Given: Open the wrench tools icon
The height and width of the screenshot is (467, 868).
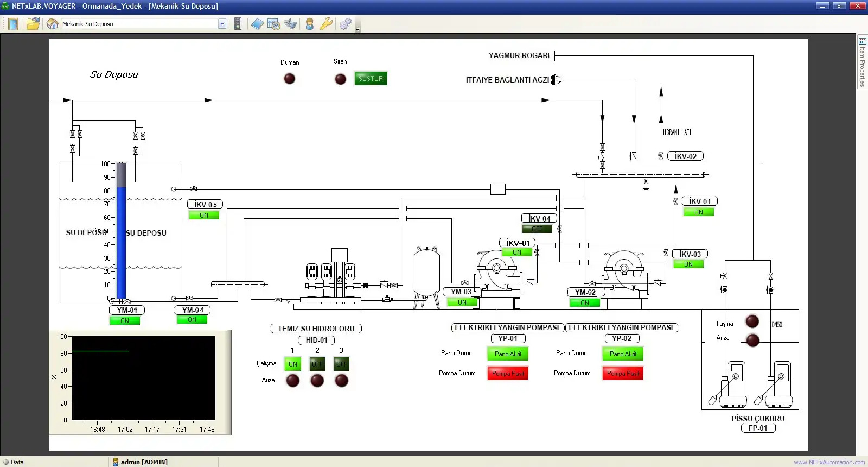Looking at the screenshot, I should point(326,24).
